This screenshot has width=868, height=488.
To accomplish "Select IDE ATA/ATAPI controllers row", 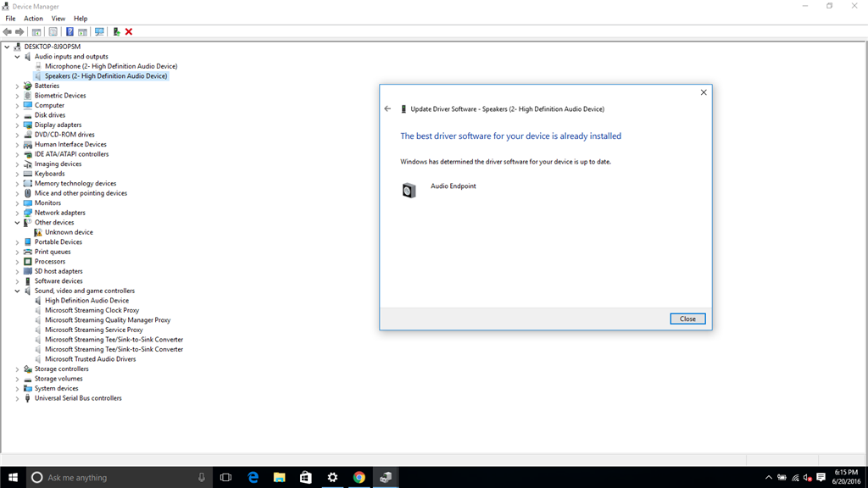I will (71, 154).
